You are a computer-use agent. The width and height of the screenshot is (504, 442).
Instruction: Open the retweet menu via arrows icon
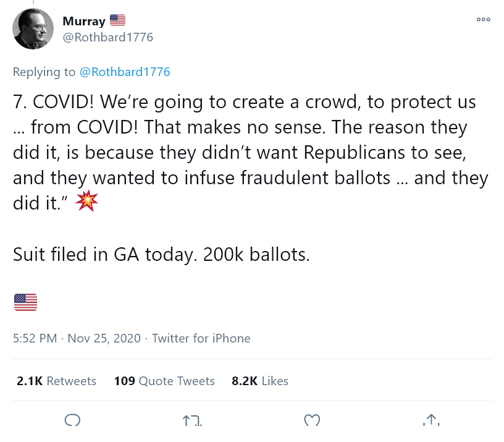[x=192, y=421]
